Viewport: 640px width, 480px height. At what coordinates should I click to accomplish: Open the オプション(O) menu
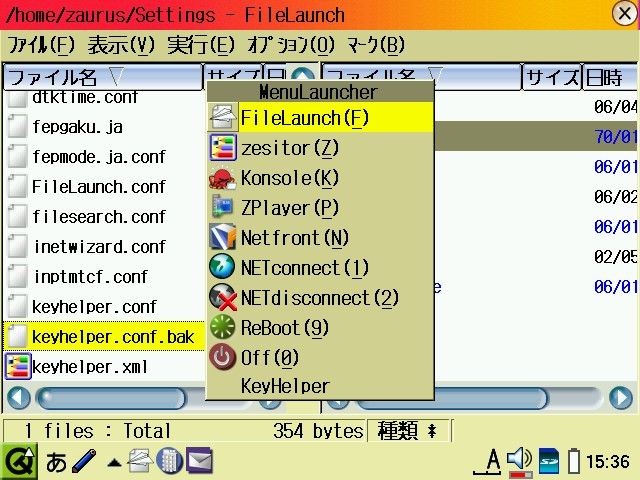pos(291,45)
